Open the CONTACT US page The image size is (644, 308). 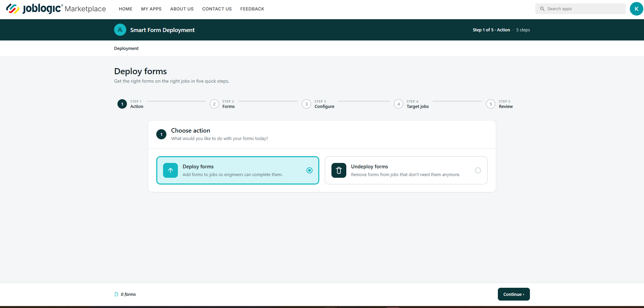217,9
